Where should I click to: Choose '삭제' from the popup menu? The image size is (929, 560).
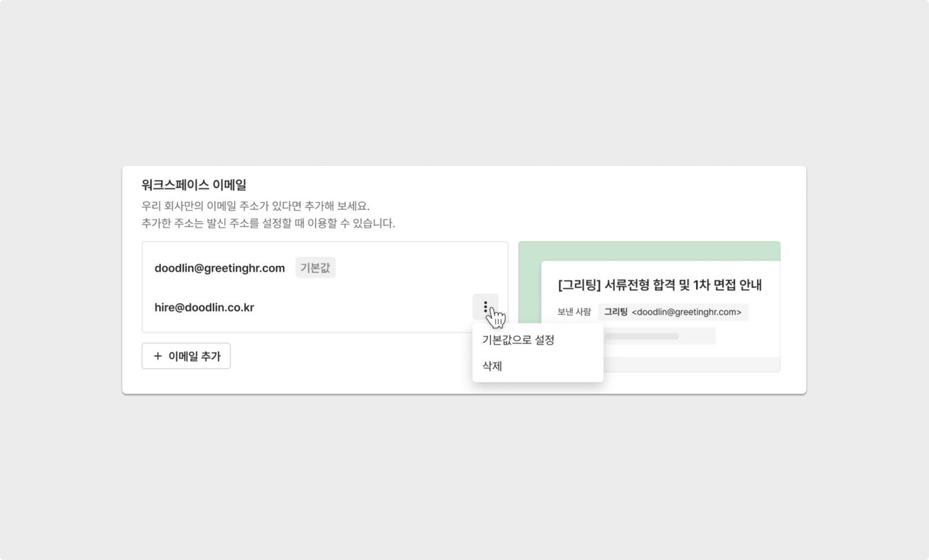click(492, 366)
